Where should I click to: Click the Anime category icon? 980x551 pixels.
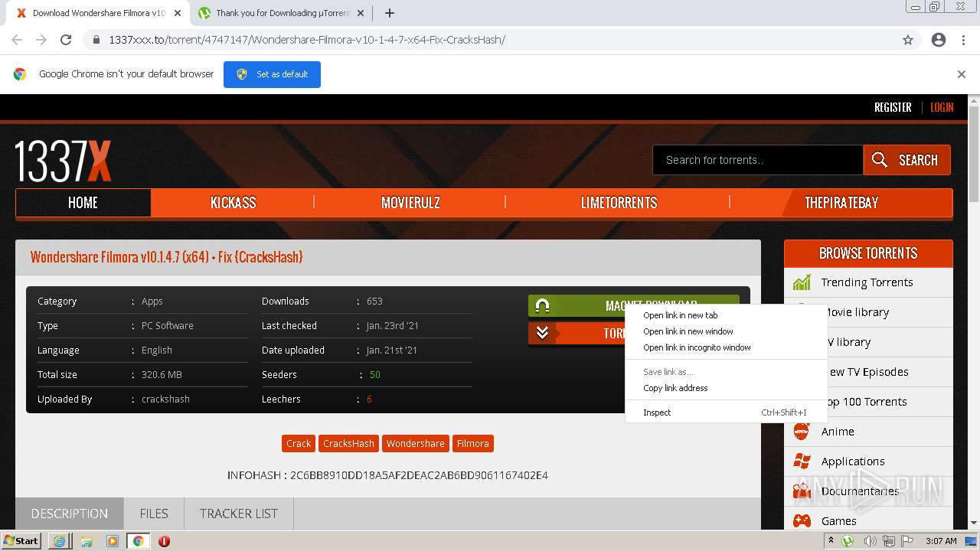click(802, 432)
